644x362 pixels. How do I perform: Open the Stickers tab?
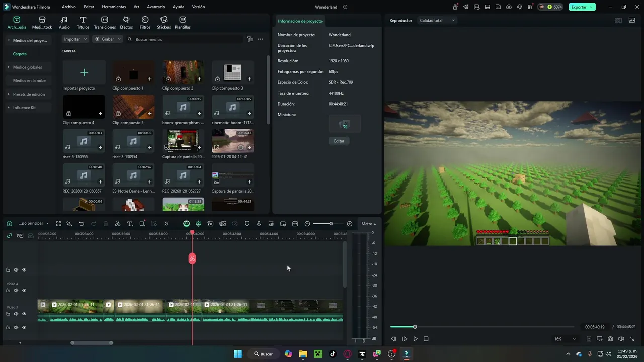click(x=164, y=23)
